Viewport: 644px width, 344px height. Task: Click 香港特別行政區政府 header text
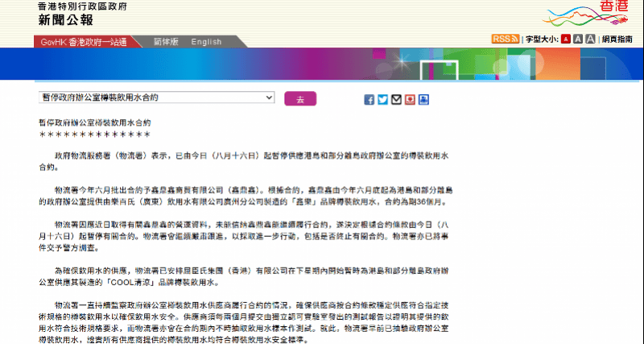[82, 6]
